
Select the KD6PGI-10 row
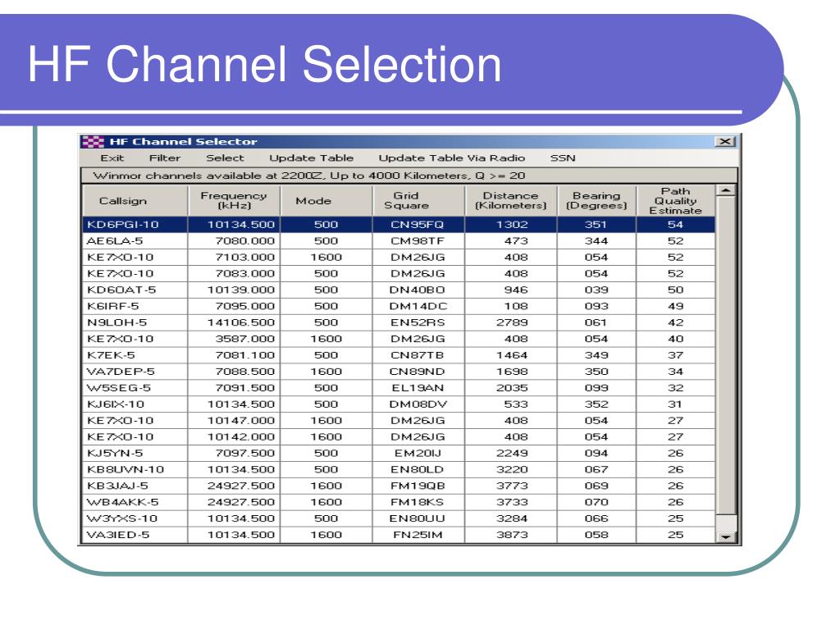pos(399,225)
